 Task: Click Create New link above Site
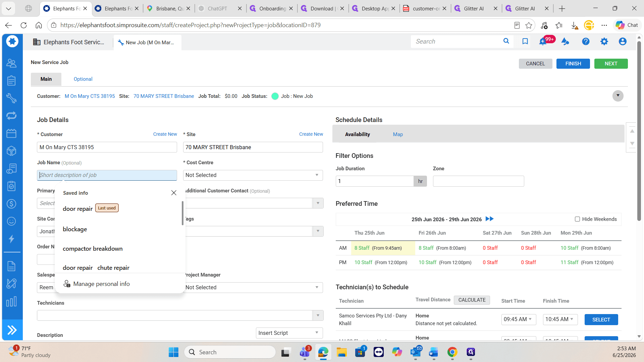coord(311,134)
